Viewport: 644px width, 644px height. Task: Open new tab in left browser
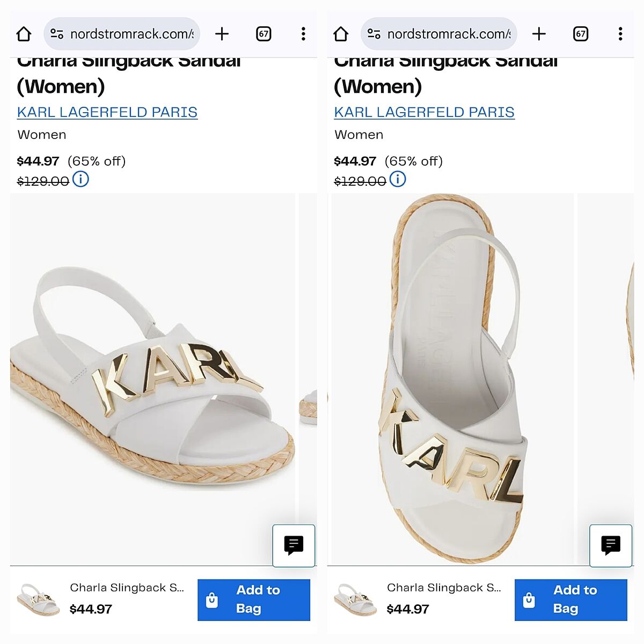[222, 34]
